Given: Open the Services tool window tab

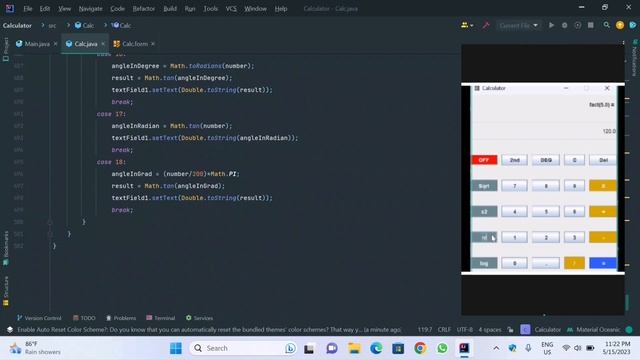Looking at the screenshot, I should 199,318.
